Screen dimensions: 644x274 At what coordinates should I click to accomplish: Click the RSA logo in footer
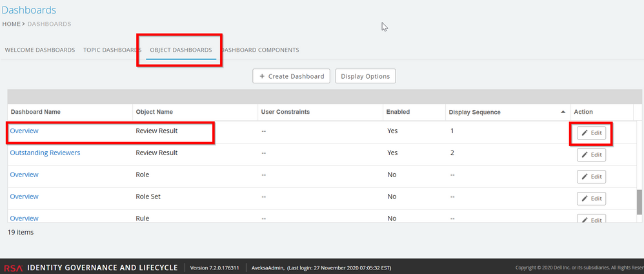coord(13,268)
